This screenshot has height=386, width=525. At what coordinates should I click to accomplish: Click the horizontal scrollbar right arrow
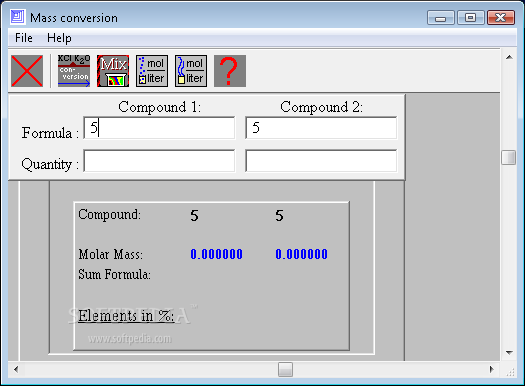coord(491,370)
